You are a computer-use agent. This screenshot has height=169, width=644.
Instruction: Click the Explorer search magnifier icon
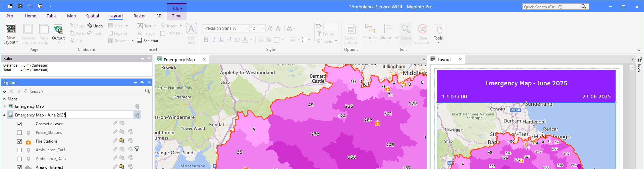(x=147, y=91)
